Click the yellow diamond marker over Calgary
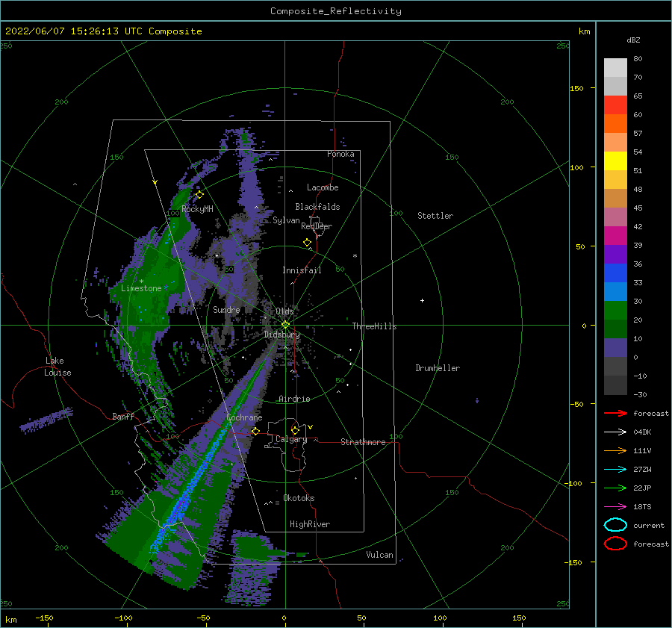 295,430
